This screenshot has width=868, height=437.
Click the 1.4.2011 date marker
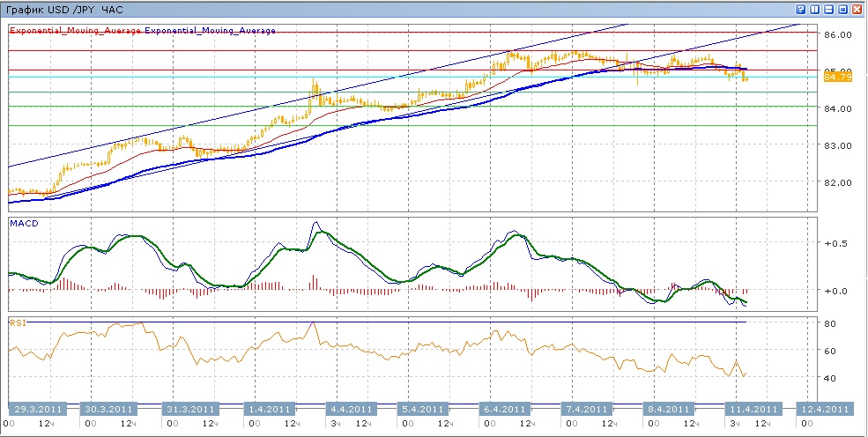tap(269, 410)
